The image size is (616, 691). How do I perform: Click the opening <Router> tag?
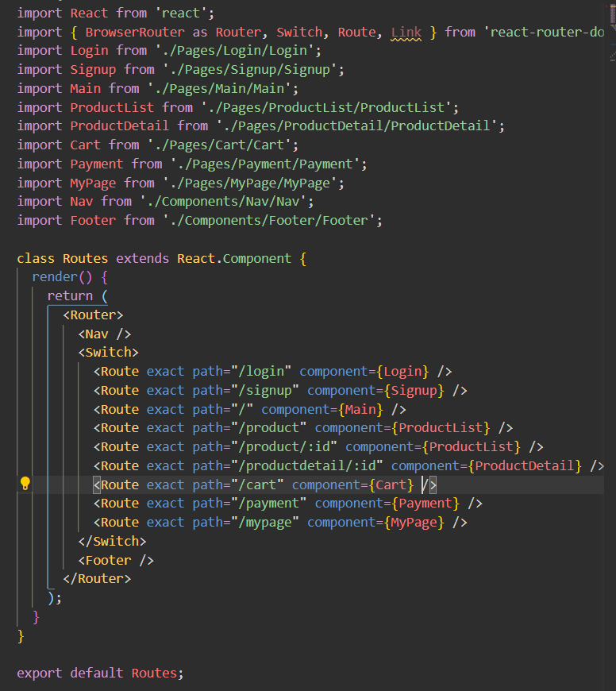click(93, 315)
